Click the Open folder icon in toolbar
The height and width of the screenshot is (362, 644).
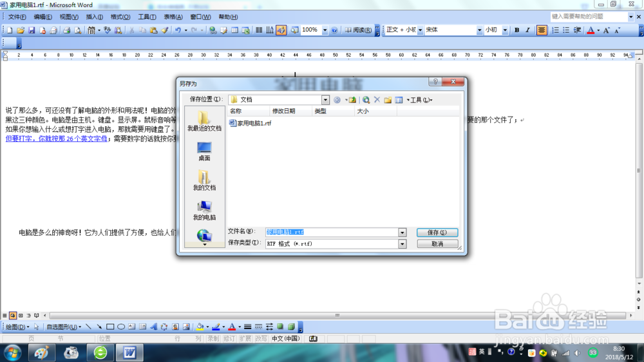tap(21, 30)
